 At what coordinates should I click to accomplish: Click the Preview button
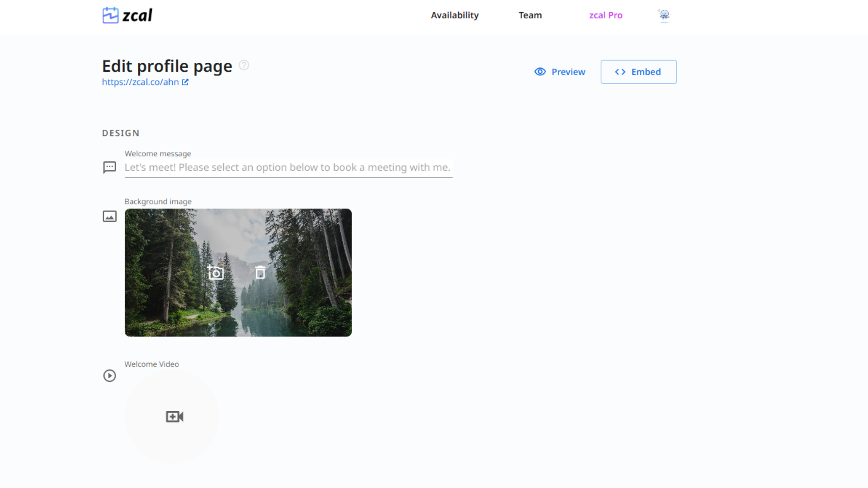coord(561,71)
